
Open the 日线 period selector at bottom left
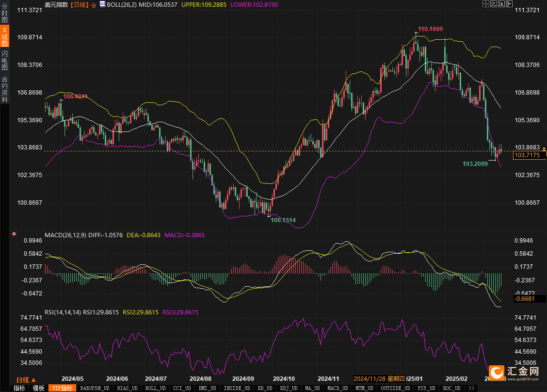click(x=26, y=380)
